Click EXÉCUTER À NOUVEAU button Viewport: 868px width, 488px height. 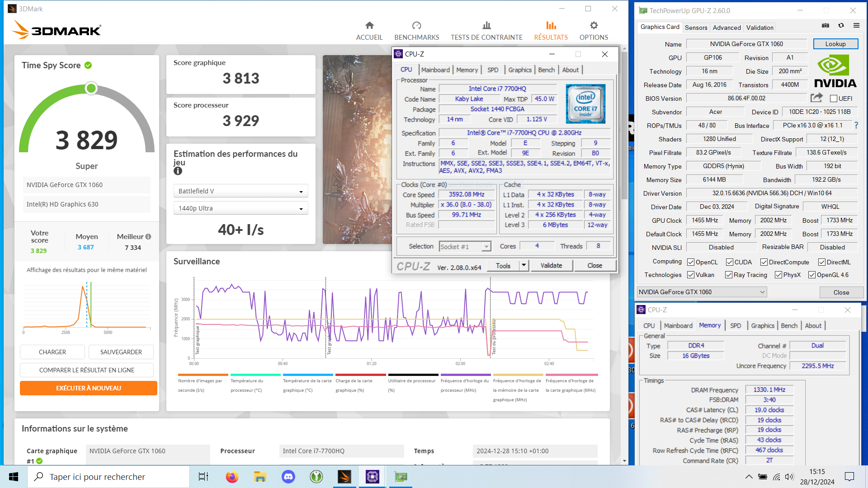point(89,388)
